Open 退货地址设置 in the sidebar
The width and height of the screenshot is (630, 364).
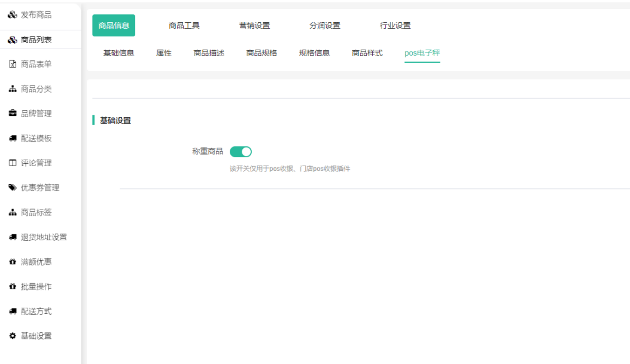pyautogui.click(x=44, y=237)
